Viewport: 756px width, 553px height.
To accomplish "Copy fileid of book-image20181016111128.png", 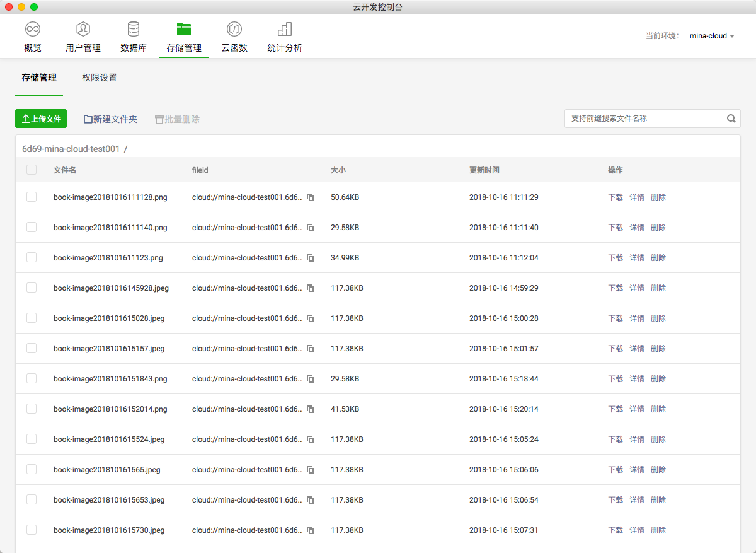I will coord(310,197).
